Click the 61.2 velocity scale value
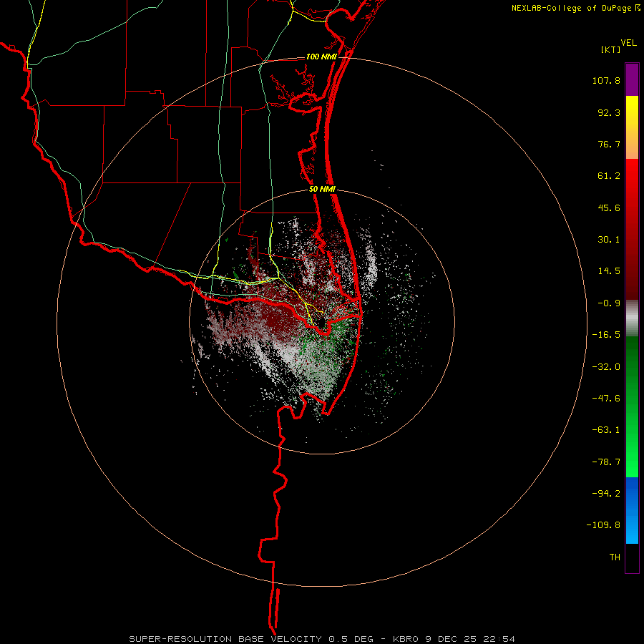This screenshot has width=644, height=644. pos(609,176)
